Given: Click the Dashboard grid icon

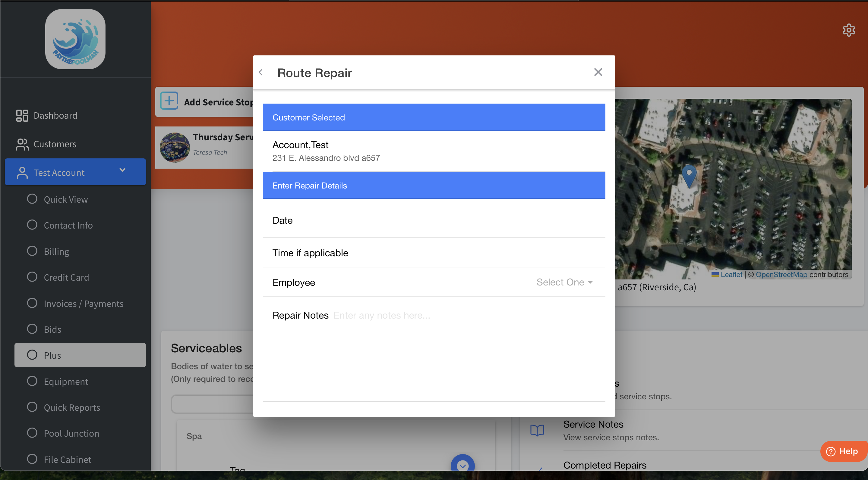Looking at the screenshot, I should (22, 115).
